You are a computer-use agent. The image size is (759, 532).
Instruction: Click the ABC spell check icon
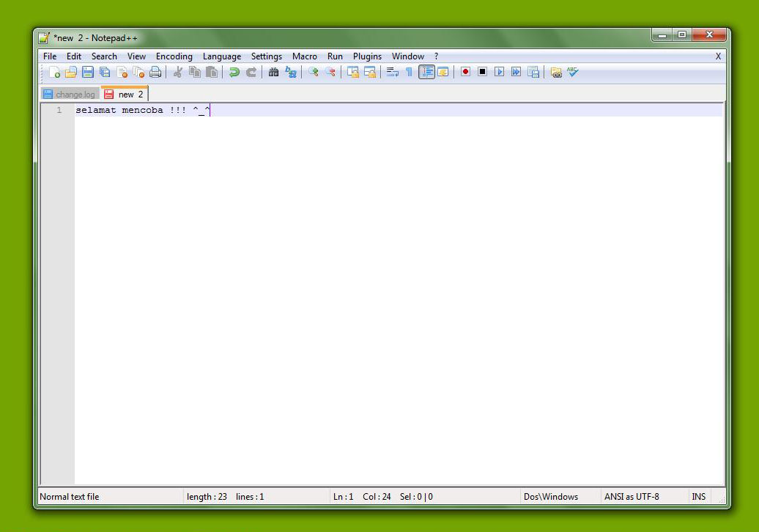coord(573,72)
